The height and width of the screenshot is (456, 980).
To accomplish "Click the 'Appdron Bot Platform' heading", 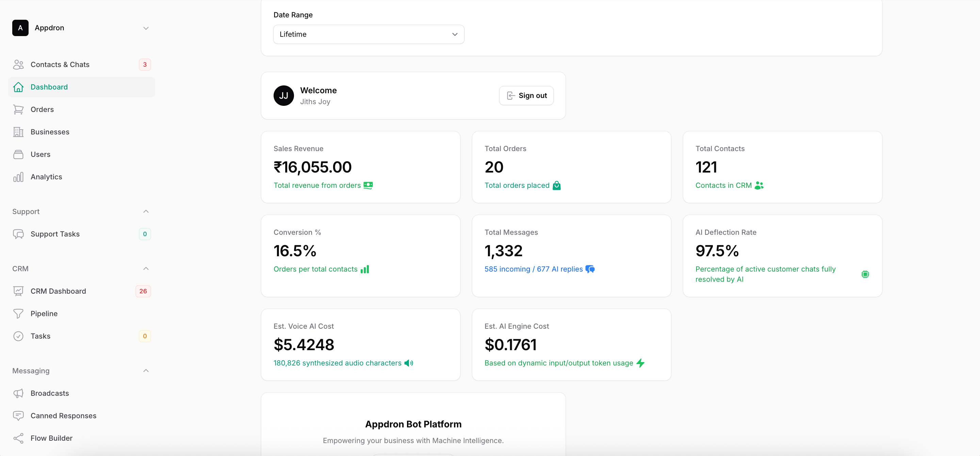I will click(x=413, y=424).
